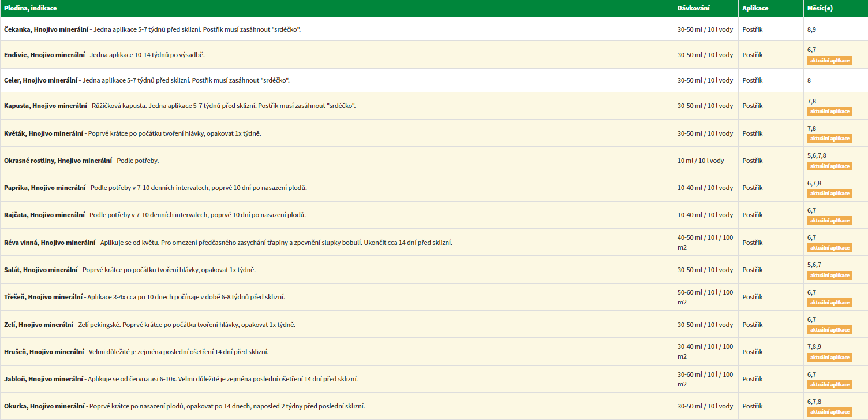
Task: Click the 'Měsíc(e)' column header
Action: (820, 8)
